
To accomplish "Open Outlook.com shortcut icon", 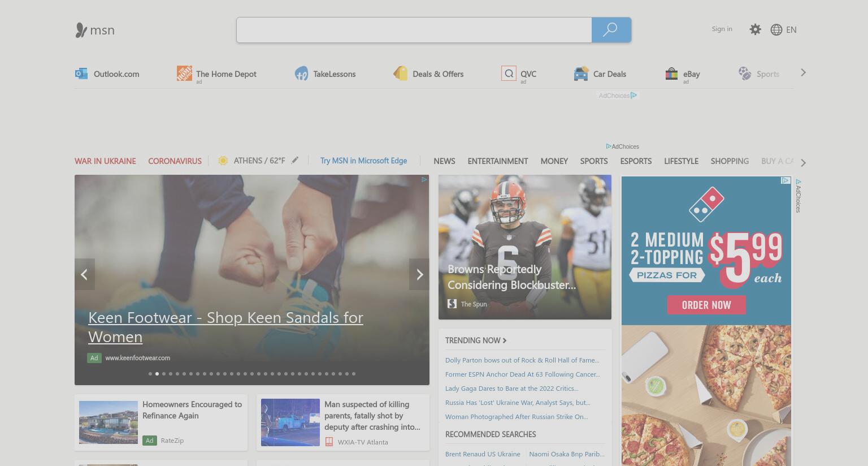I will [81, 74].
